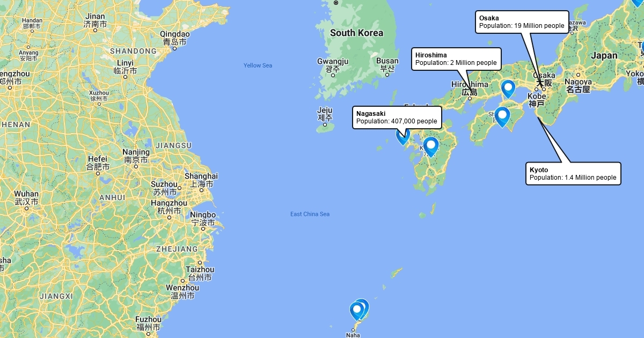Click the Yellow Sea label
644x338 pixels.
coord(258,65)
